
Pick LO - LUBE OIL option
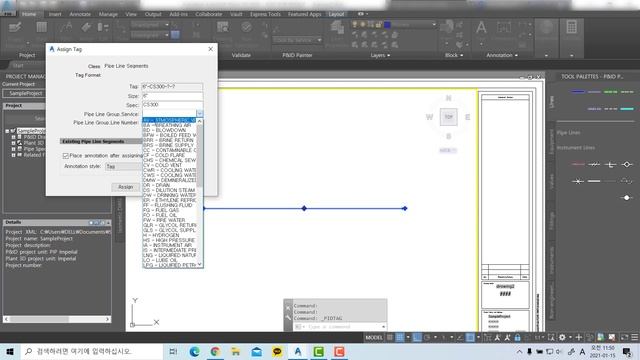(169, 260)
